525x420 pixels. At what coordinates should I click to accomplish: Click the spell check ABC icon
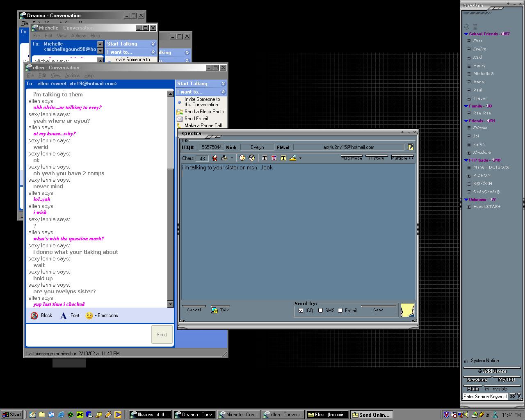coord(224,158)
